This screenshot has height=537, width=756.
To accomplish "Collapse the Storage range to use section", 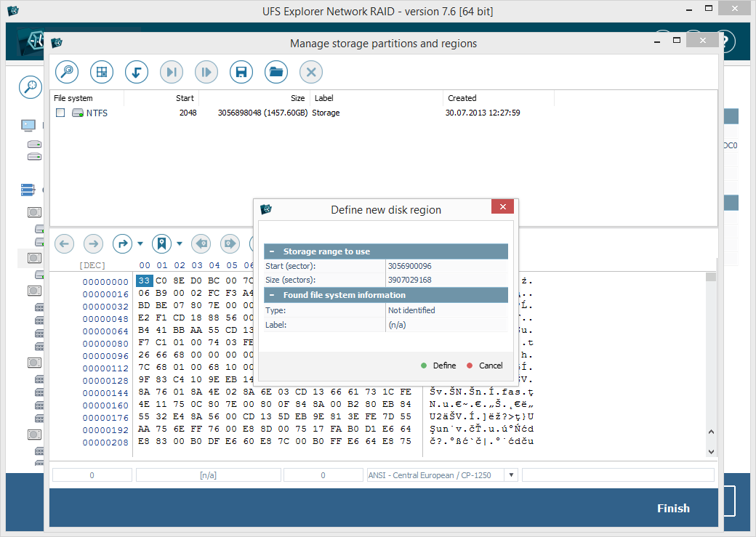I will (x=271, y=251).
